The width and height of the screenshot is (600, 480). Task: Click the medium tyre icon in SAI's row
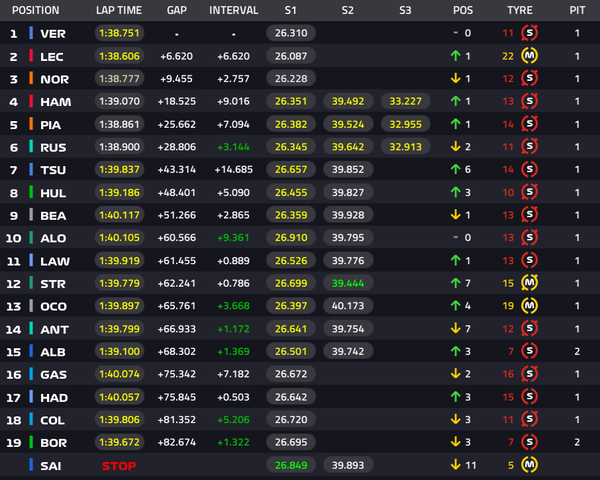point(529,465)
